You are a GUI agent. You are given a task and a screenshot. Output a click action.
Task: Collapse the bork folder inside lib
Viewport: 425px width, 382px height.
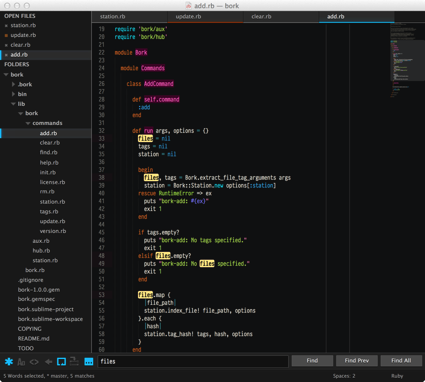click(x=21, y=114)
